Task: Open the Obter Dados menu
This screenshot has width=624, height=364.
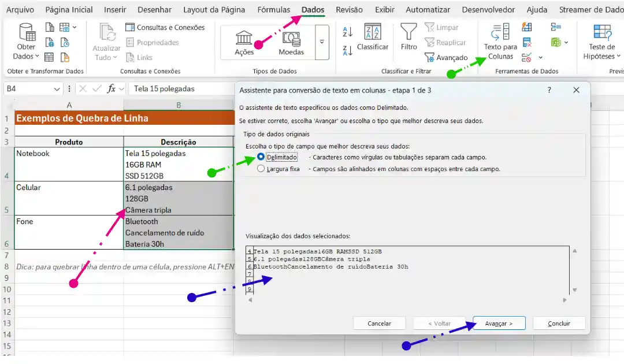Action: [27, 42]
